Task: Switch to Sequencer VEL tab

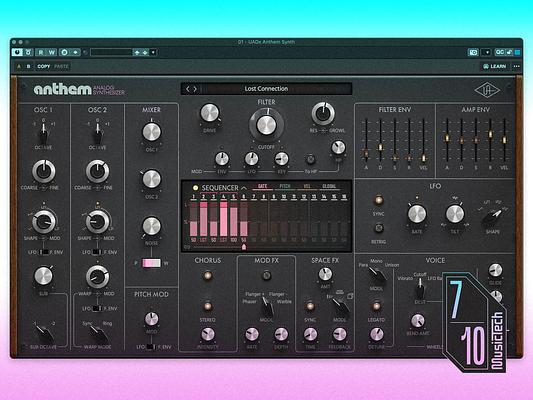Action: point(307,186)
